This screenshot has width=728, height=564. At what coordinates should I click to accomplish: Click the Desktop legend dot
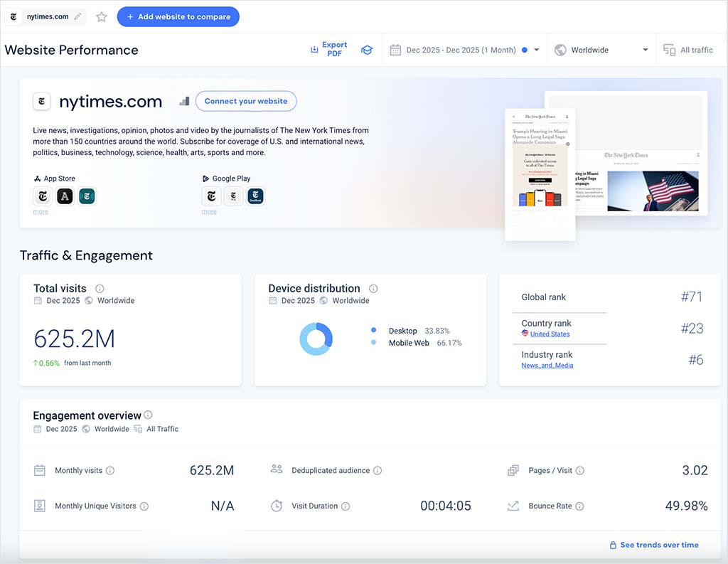pos(374,330)
